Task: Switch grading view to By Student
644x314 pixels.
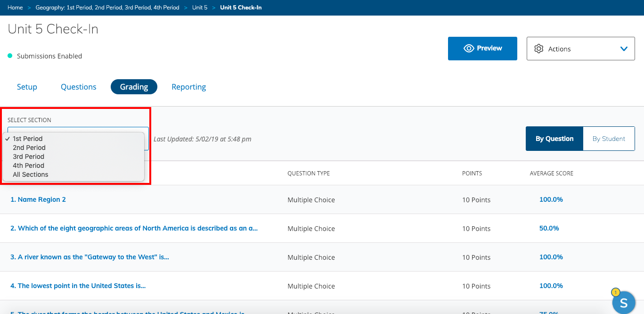Action: point(609,139)
